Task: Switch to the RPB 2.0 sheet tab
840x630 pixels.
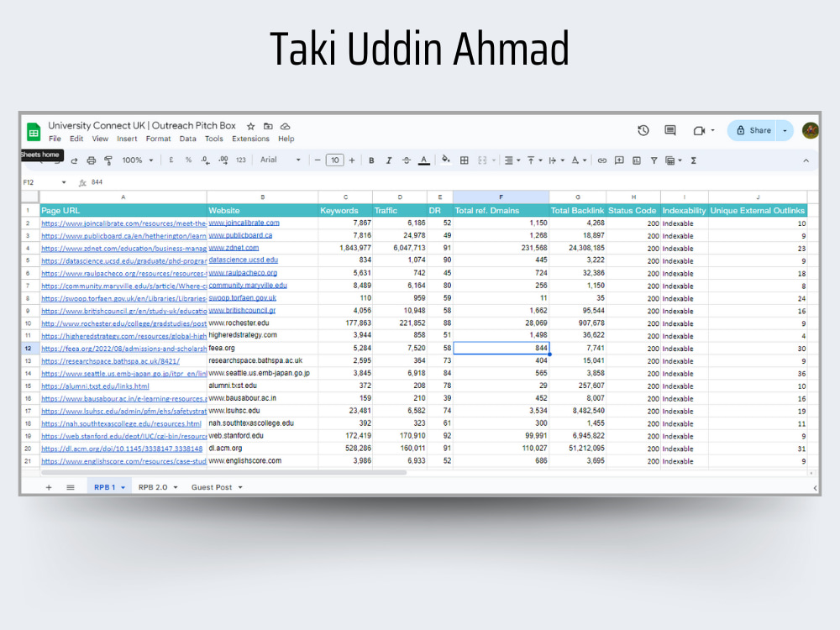Action: click(158, 487)
